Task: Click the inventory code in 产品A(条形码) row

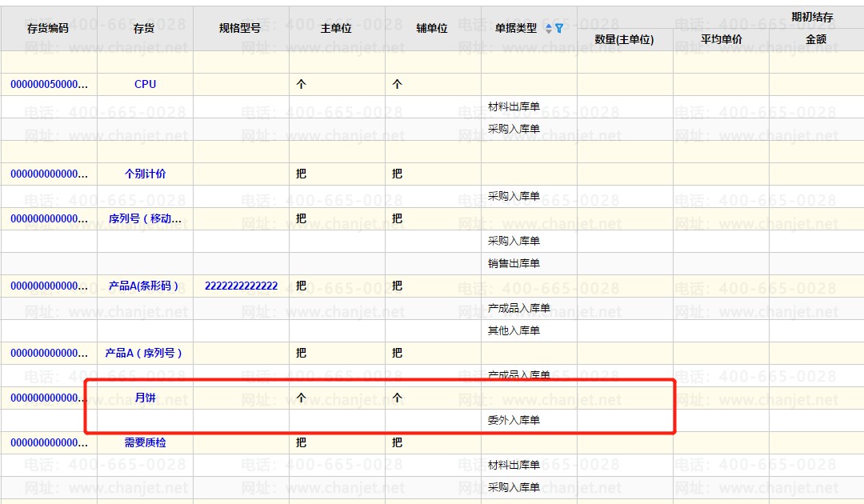Action: tap(49, 286)
